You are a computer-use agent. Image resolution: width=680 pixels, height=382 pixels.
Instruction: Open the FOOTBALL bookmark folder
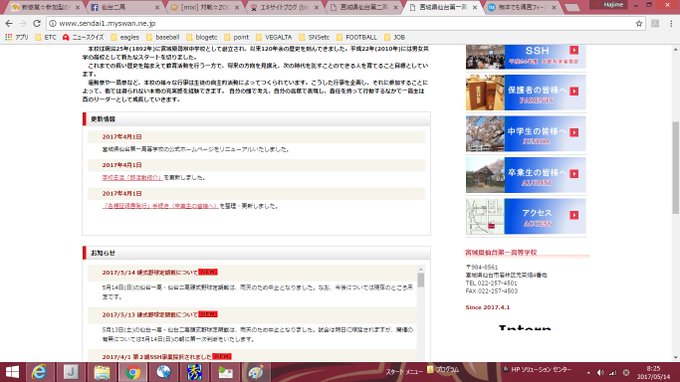point(356,37)
